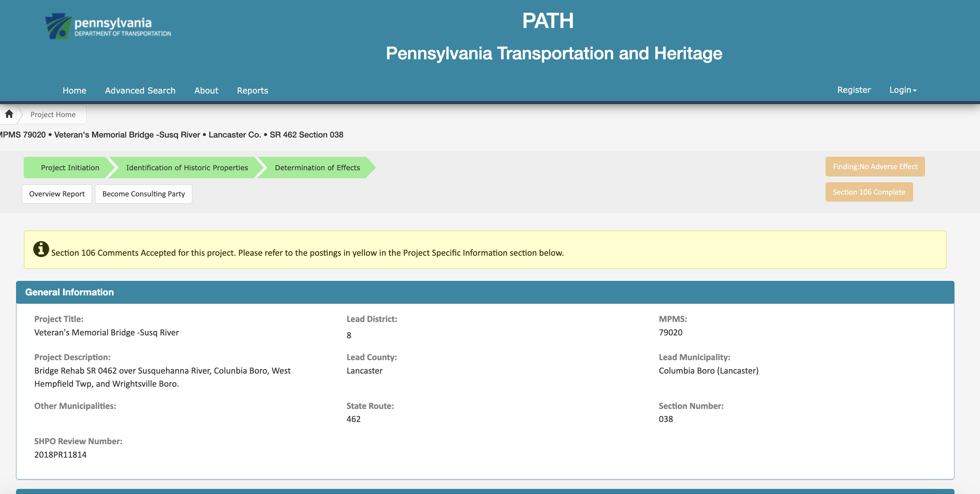Click Section Number value 038

click(666, 419)
